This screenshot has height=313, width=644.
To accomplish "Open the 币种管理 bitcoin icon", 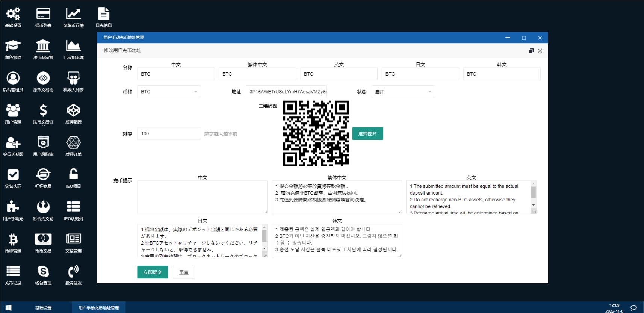I will click(x=13, y=239).
